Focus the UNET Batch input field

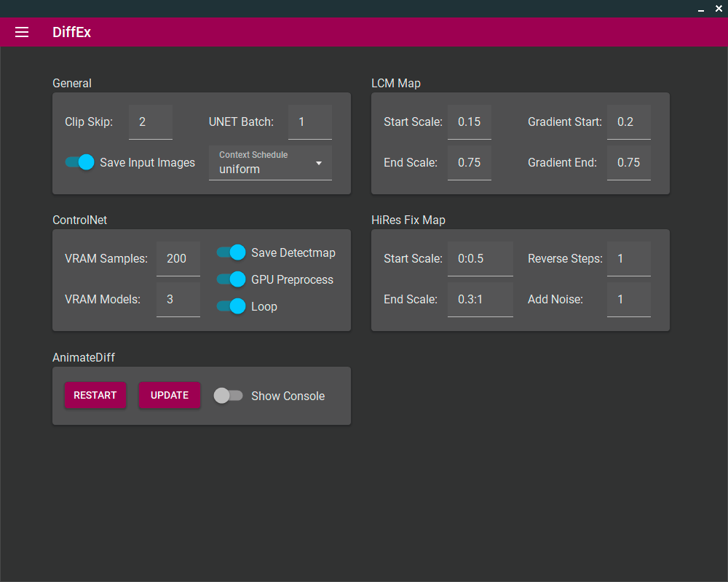click(x=309, y=122)
